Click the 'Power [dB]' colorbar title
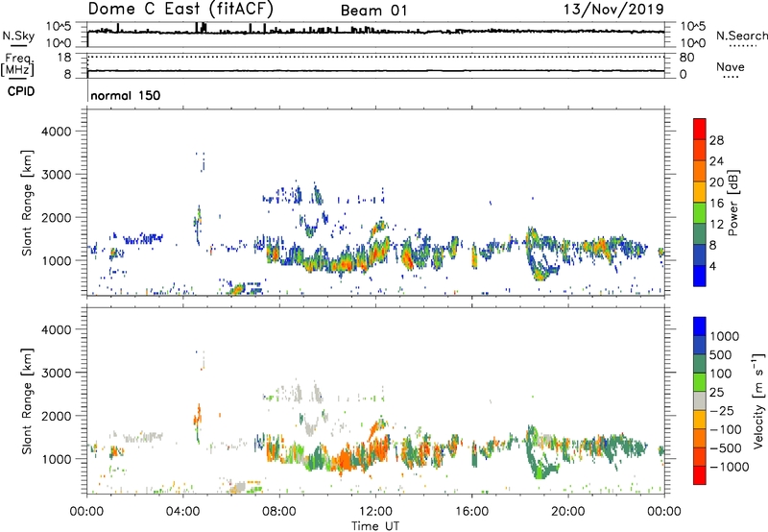The height and width of the screenshot is (532, 768). coord(732,203)
